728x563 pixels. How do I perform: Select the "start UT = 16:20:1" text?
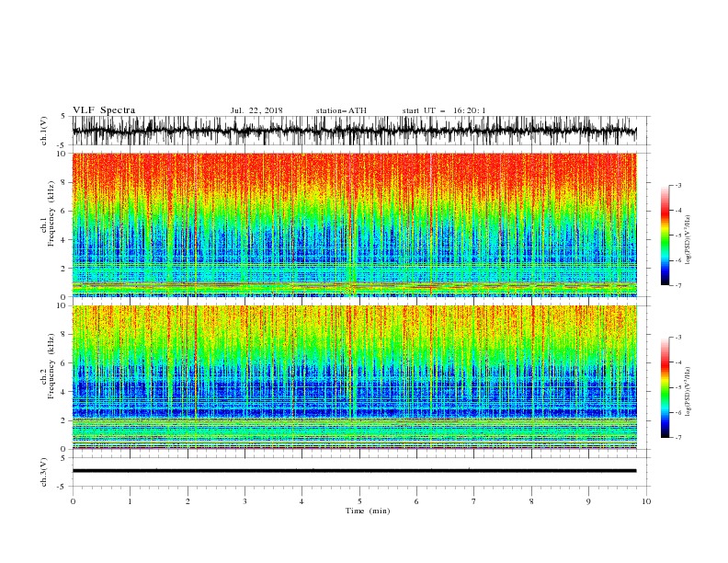(x=444, y=110)
